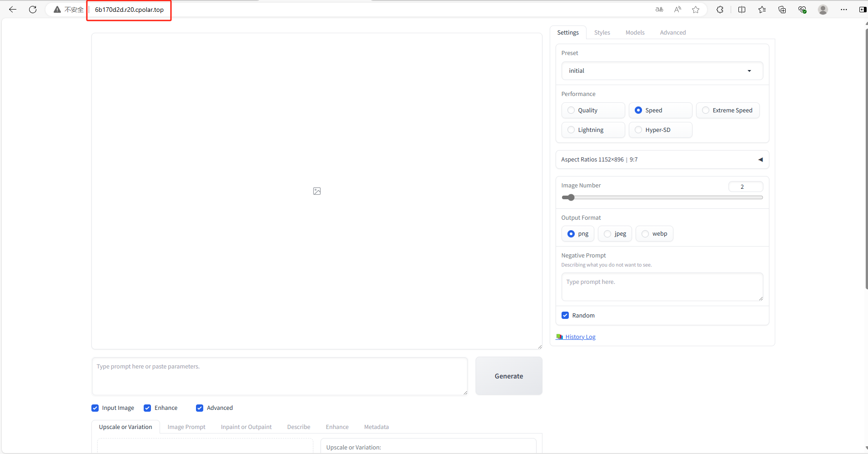The width and height of the screenshot is (868, 454).
Task: Open the History Log link
Action: point(580,337)
